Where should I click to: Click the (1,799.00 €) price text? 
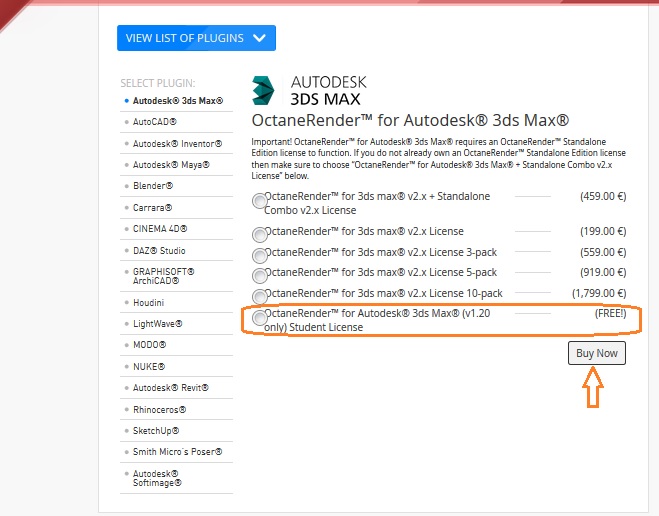pyautogui.click(x=599, y=293)
